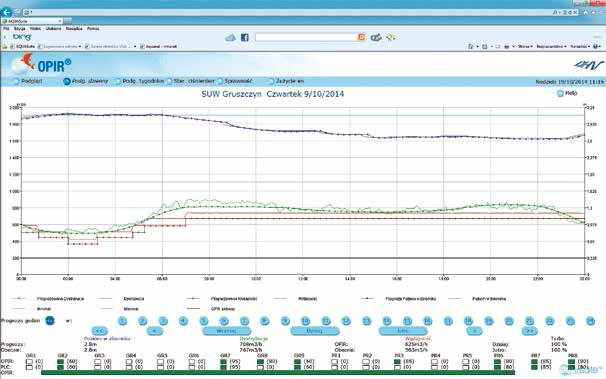Click the orange search icon next to the search box

click(x=362, y=37)
